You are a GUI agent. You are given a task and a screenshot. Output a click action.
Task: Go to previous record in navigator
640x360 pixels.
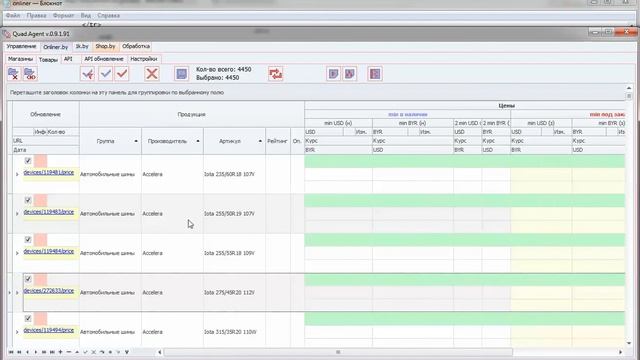click(x=27, y=352)
